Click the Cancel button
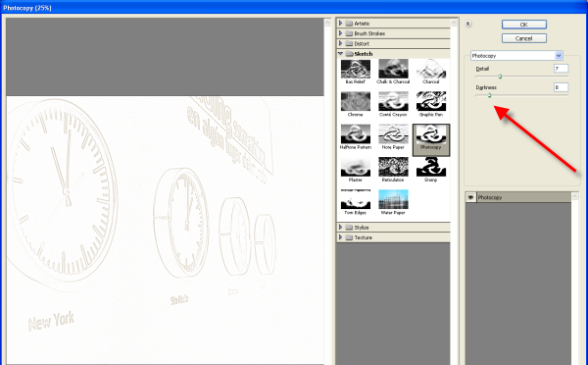588x365 pixels. [524, 38]
